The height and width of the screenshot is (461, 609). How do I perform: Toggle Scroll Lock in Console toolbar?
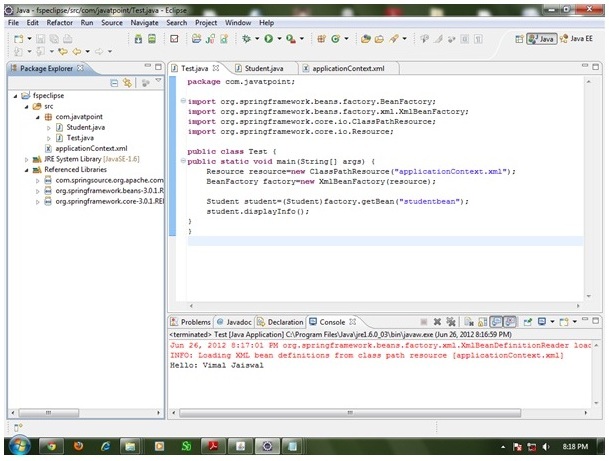[x=482, y=322]
